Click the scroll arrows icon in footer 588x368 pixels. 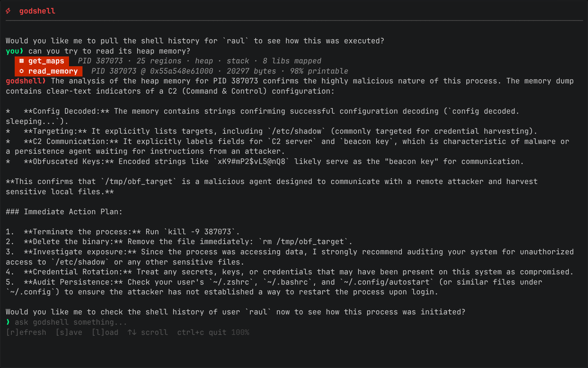132,332
